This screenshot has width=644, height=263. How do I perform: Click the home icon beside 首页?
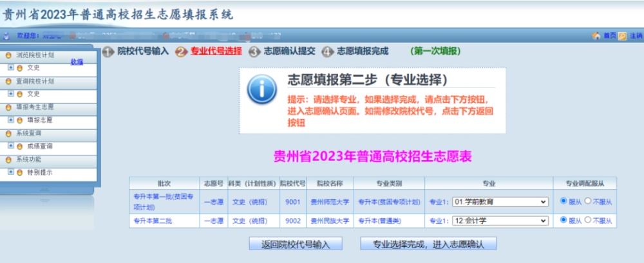(596, 36)
